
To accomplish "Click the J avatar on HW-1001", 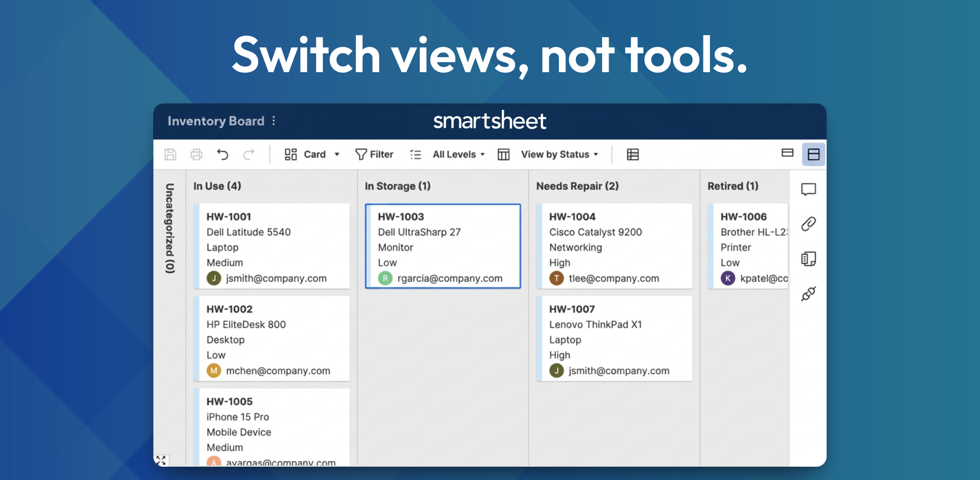I will point(214,278).
